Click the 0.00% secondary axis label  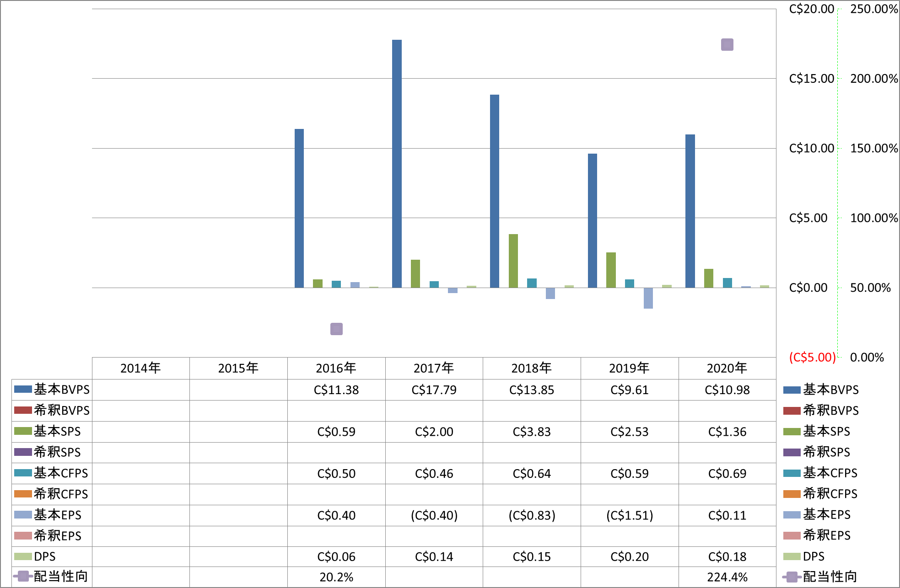(867, 357)
